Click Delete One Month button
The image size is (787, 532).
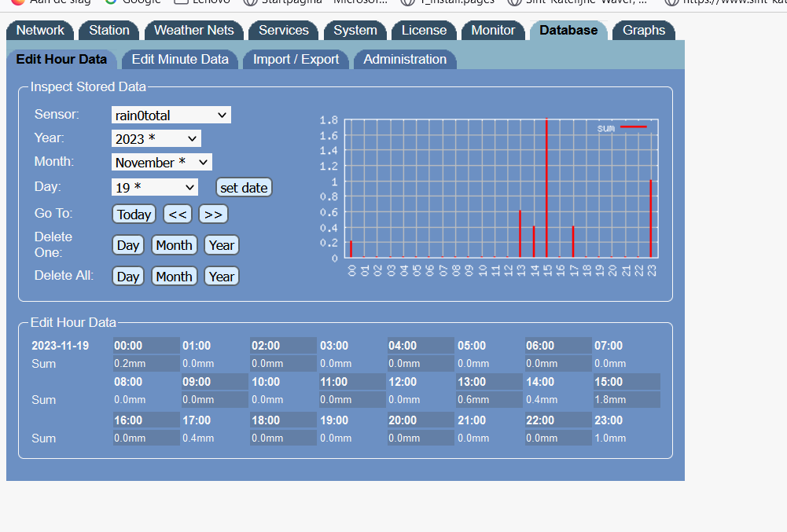coord(174,245)
